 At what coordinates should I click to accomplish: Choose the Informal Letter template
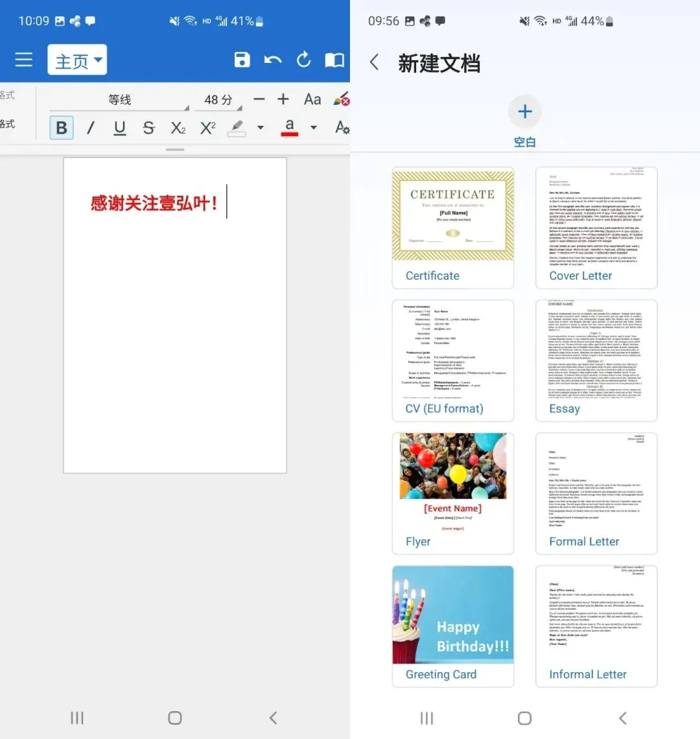pos(596,626)
